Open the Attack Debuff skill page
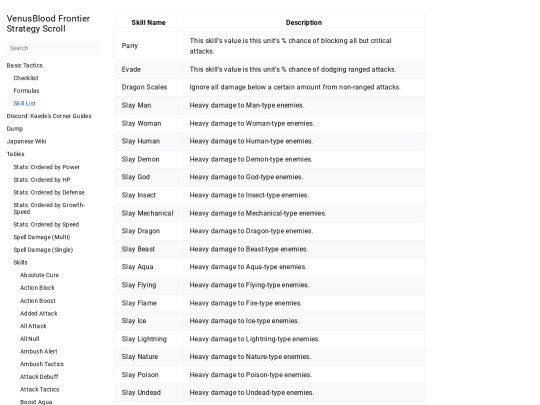Viewport: 540px width, 405px height. [x=39, y=377]
